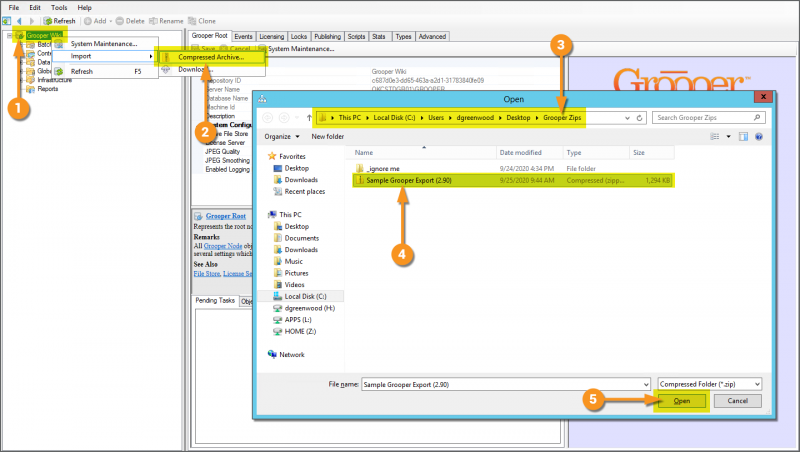Open the Import submenu

tap(104, 56)
